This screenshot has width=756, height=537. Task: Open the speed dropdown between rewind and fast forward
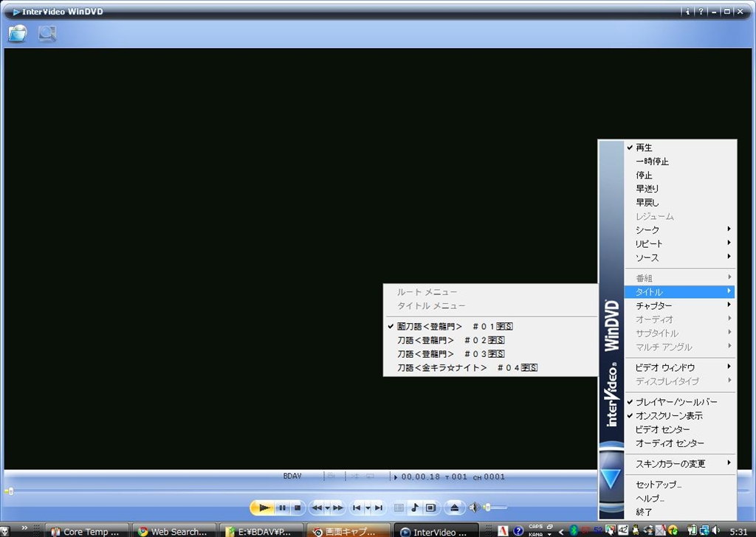pos(327,508)
